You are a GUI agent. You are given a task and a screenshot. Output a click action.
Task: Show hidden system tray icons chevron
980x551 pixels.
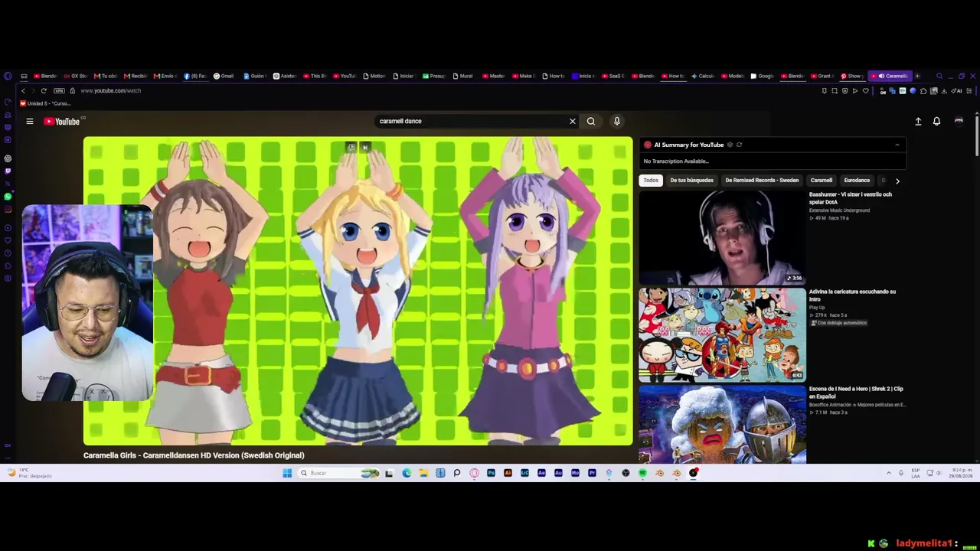click(x=889, y=473)
